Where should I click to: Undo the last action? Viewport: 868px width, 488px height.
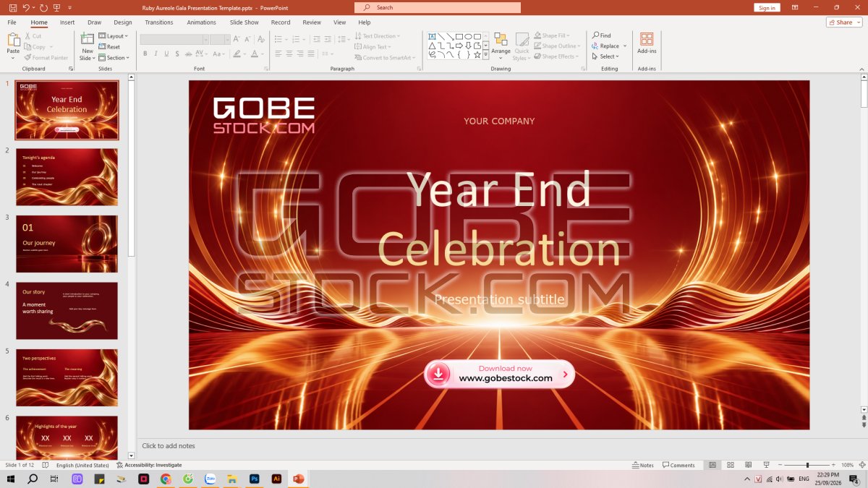coord(26,7)
